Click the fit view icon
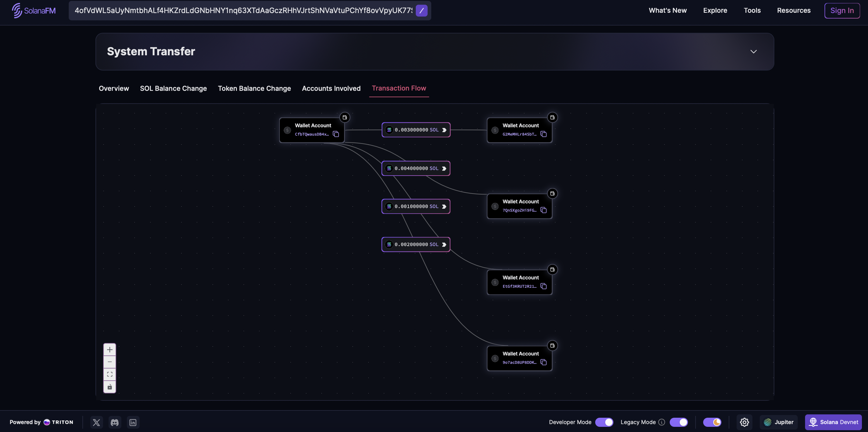Image resolution: width=868 pixels, height=432 pixels. tap(109, 374)
